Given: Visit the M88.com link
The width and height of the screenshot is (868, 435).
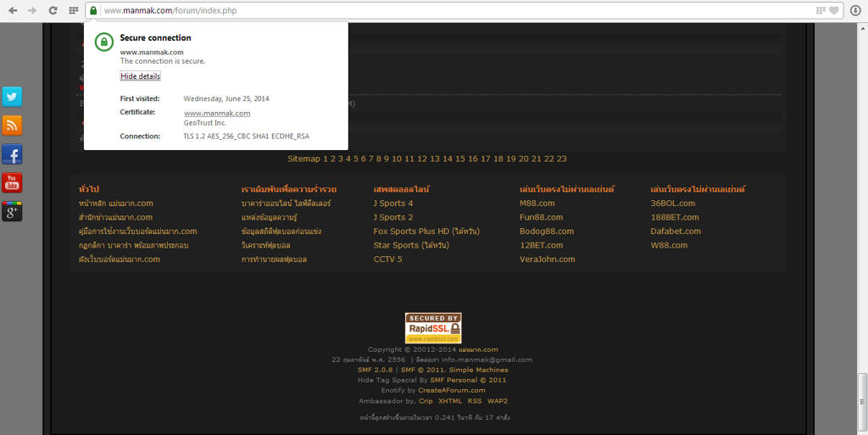Looking at the screenshot, I should tap(537, 204).
